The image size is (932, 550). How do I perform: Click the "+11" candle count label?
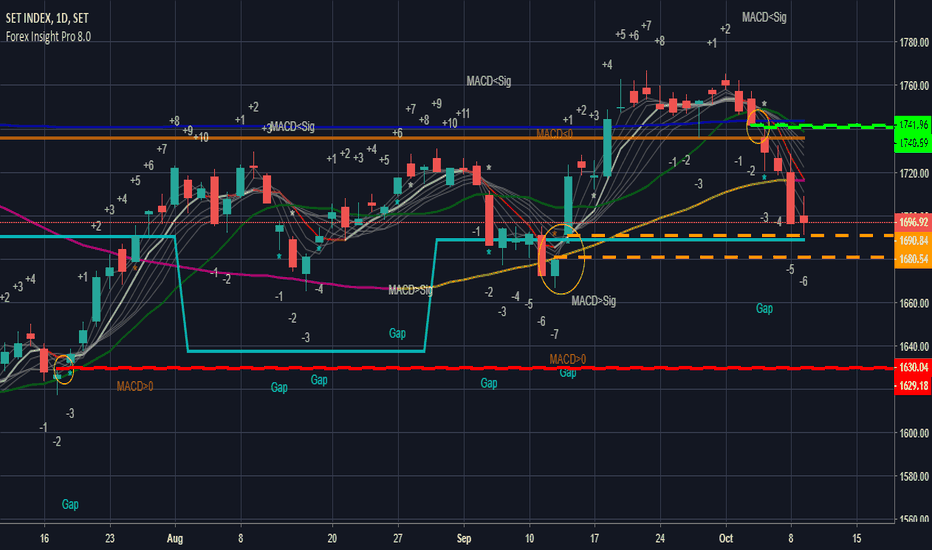click(x=462, y=114)
